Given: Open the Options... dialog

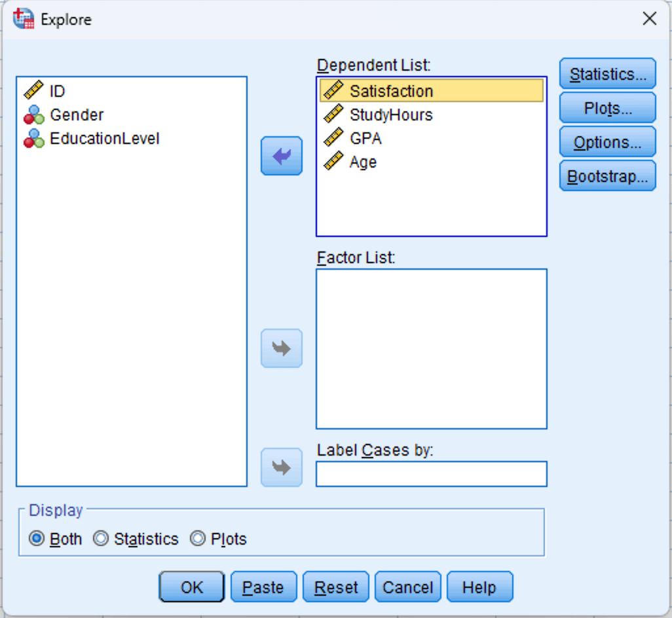Looking at the screenshot, I should pyautogui.click(x=607, y=142).
